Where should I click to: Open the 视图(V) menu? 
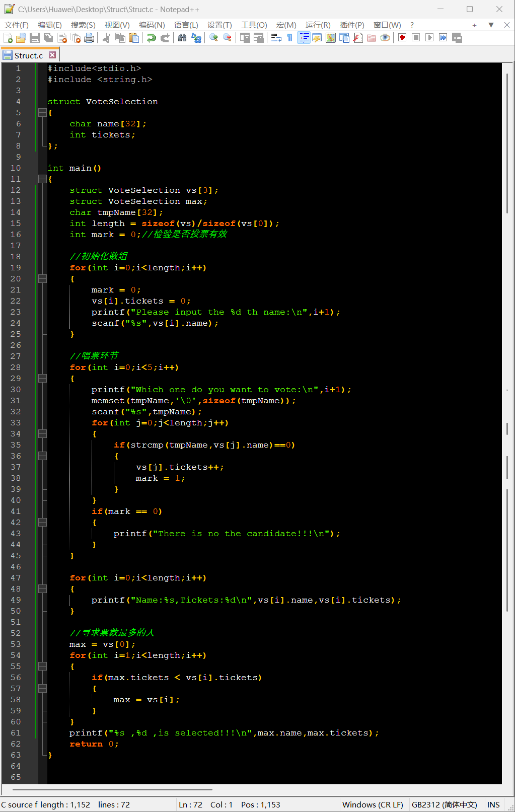click(x=117, y=25)
